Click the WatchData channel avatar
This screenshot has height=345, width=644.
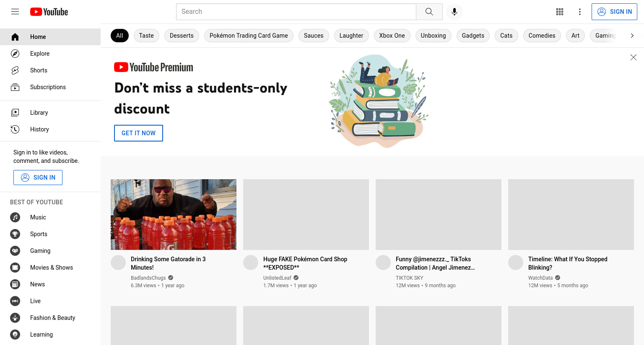point(516,263)
